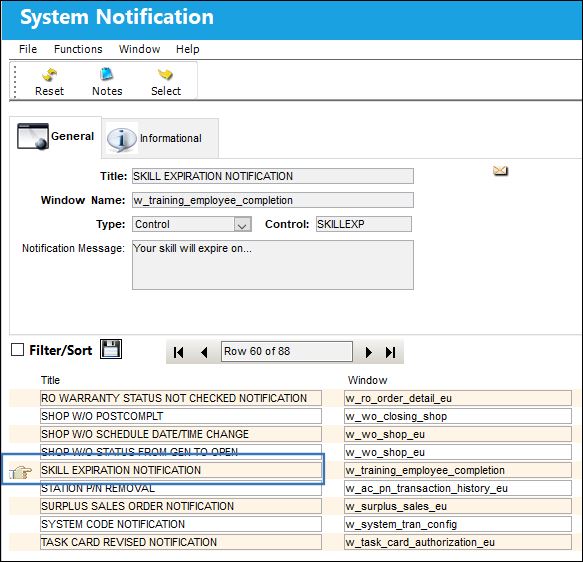Open the Functions menu

tap(78, 49)
